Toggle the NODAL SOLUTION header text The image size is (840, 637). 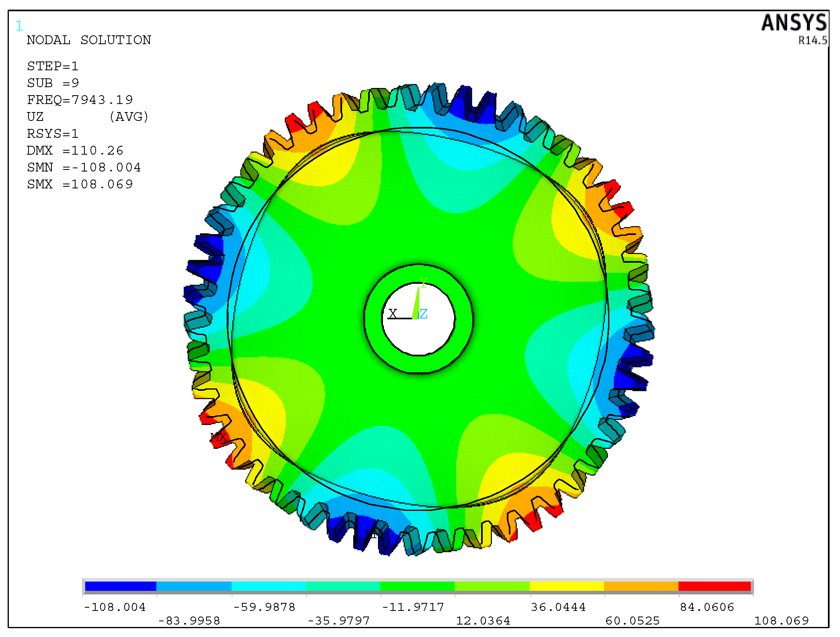(88, 40)
